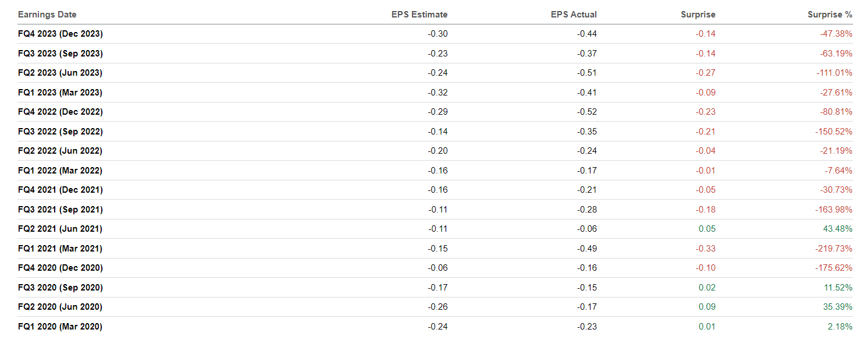Screen dimensions: 868x347
Task: Select the -111.01% surprise percentage cell
Action: (834, 73)
